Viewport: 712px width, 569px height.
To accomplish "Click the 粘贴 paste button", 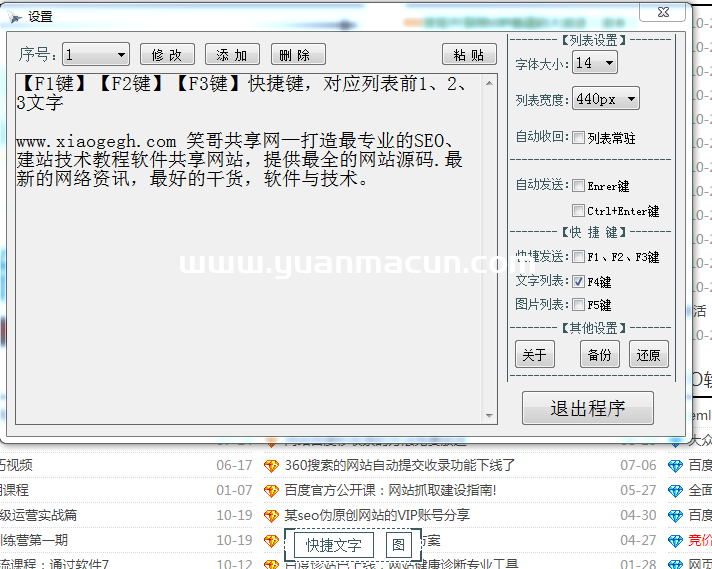I will [x=468, y=55].
